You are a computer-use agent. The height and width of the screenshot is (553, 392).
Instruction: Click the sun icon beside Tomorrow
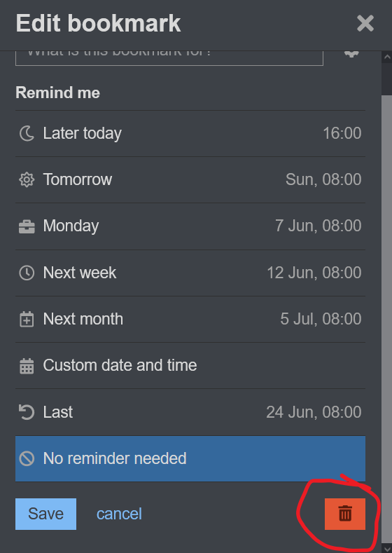click(x=27, y=180)
